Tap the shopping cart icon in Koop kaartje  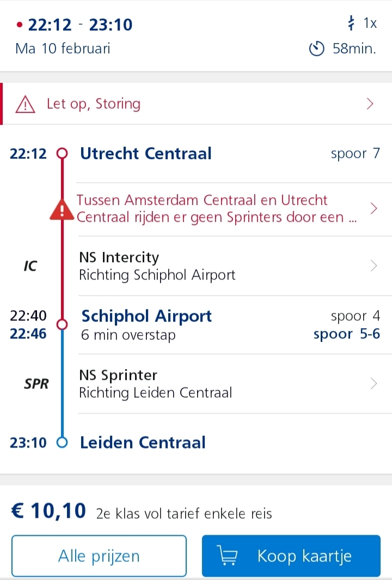tap(227, 555)
